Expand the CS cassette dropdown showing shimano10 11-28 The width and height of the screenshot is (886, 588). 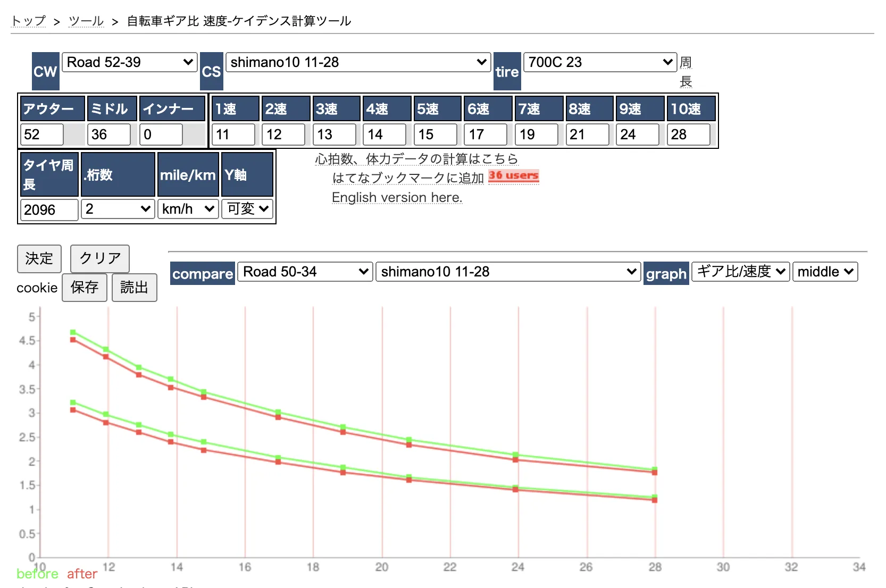coord(357,63)
